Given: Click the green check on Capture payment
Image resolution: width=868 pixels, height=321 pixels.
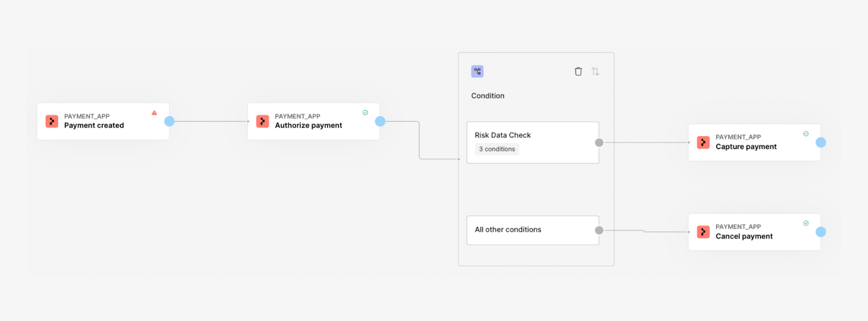Looking at the screenshot, I should coord(806,134).
